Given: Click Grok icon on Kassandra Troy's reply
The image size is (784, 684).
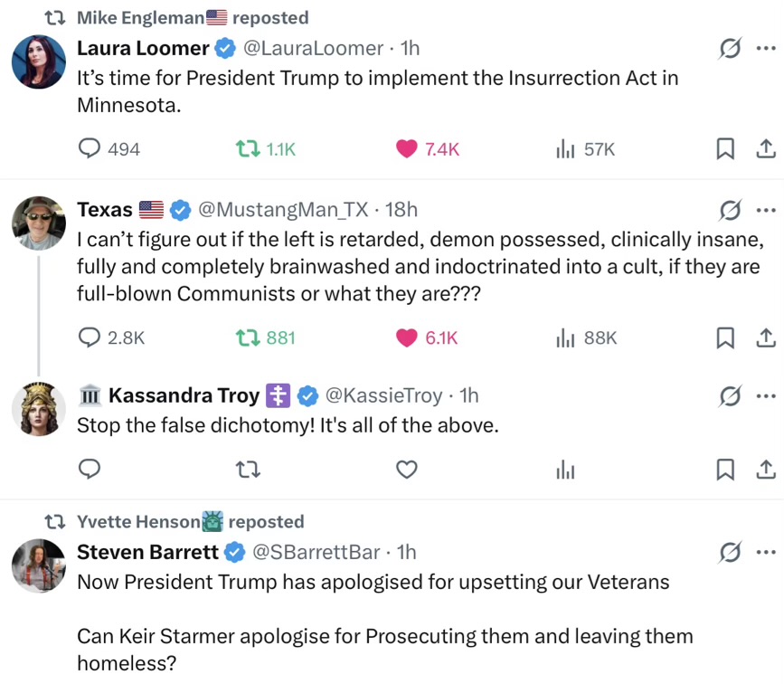Looking at the screenshot, I should 729,395.
